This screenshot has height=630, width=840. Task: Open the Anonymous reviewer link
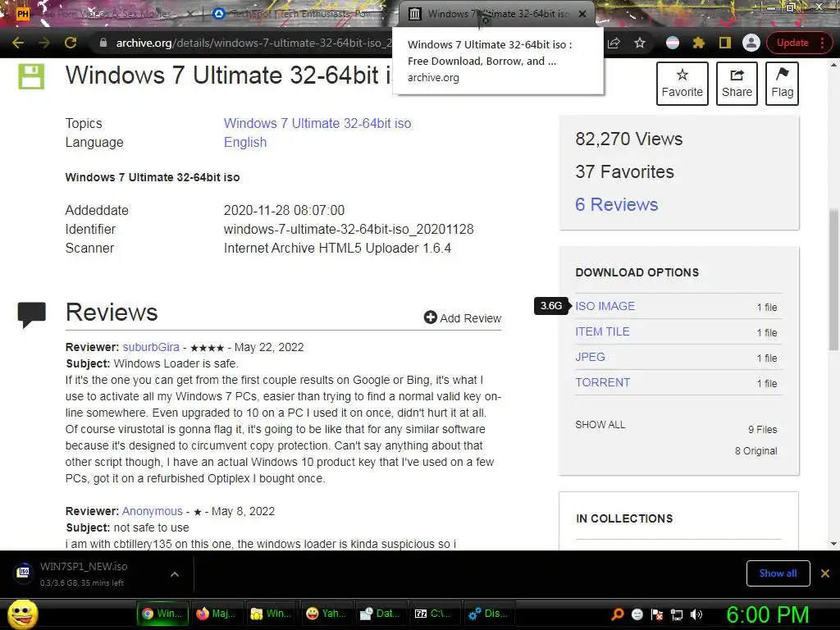(x=152, y=511)
